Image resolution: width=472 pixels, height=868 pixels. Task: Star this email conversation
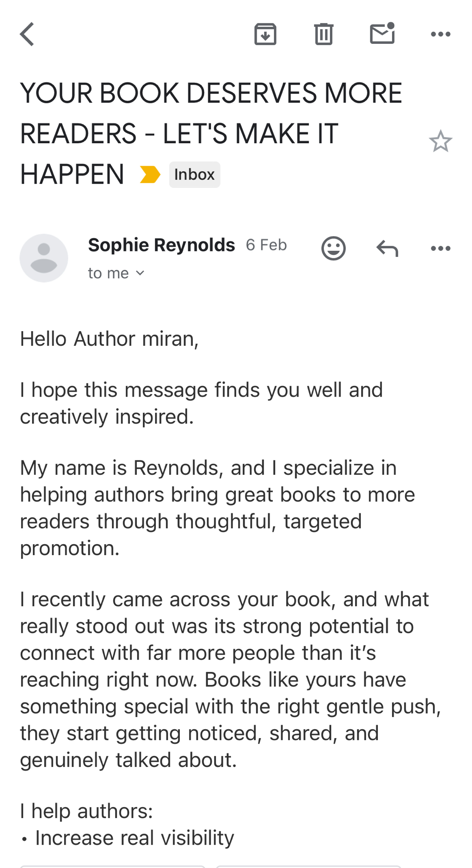pyautogui.click(x=440, y=141)
